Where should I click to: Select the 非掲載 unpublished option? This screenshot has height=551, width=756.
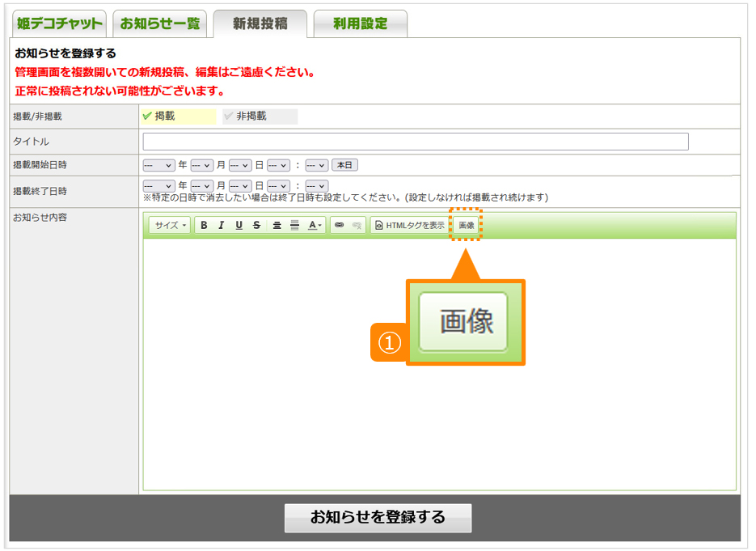260,117
